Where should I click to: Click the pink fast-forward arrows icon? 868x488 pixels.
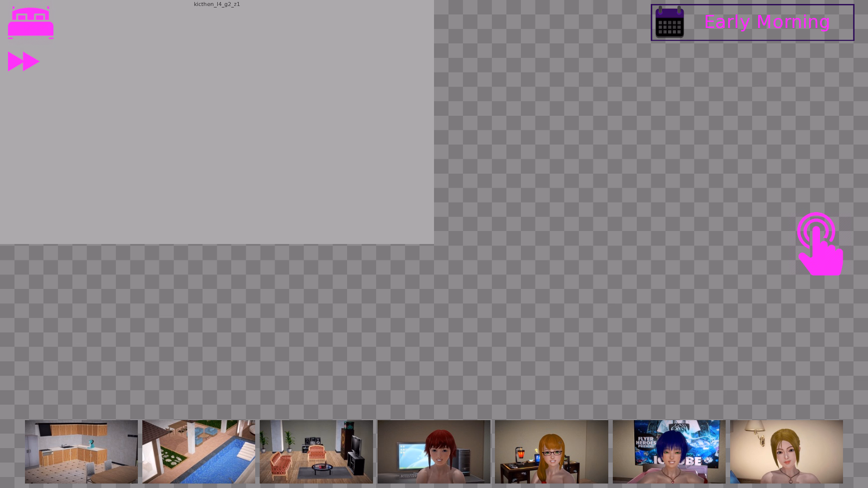(x=23, y=61)
